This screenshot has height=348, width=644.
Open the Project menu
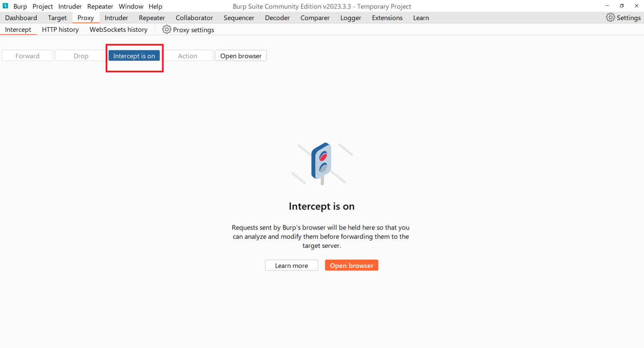coord(43,6)
